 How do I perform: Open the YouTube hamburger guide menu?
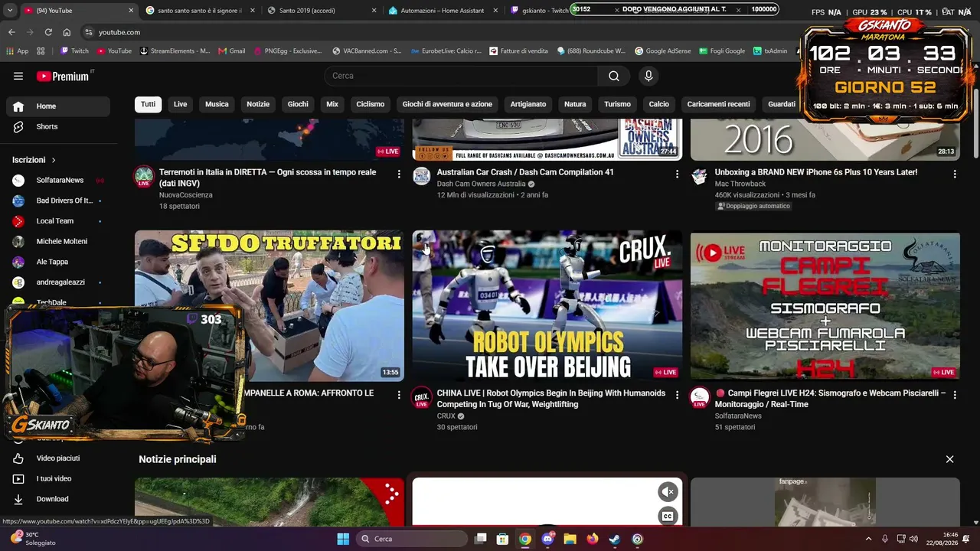coord(18,76)
